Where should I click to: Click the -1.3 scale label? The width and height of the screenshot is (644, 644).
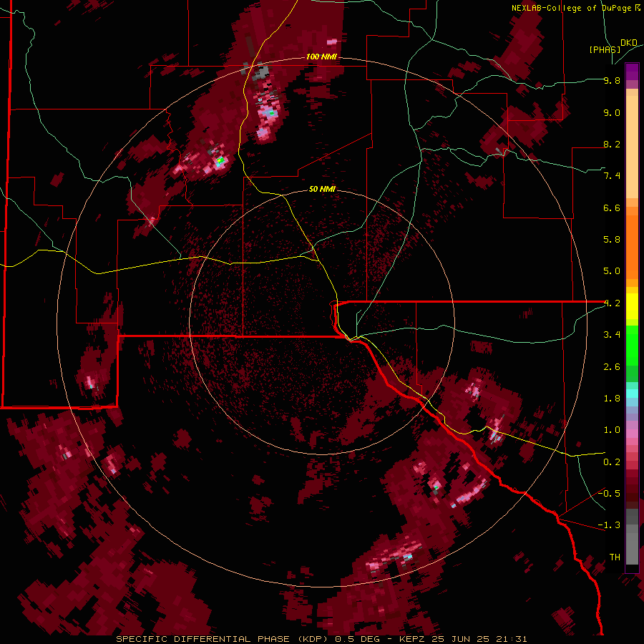(x=609, y=525)
